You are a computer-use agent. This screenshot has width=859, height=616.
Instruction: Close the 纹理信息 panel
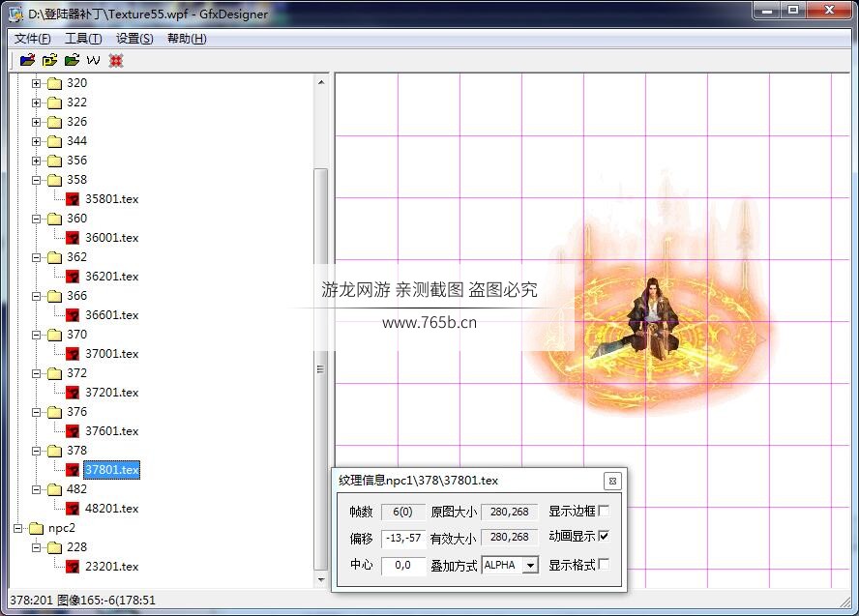point(612,481)
